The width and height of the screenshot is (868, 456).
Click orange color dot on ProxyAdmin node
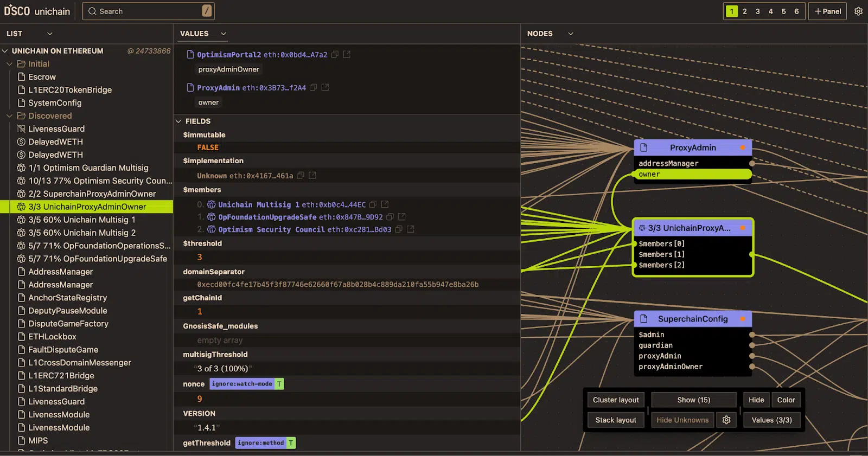coord(743,147)
